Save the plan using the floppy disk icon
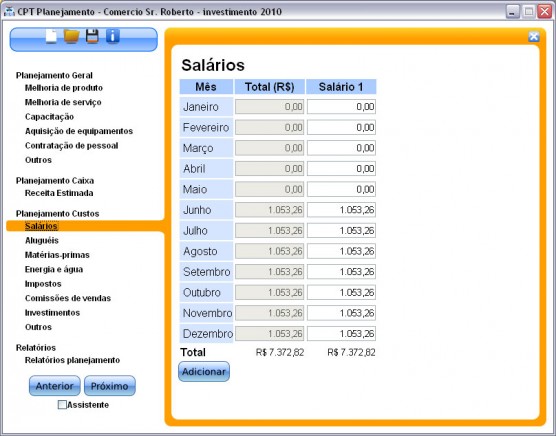Viewport: 556px width, 436px height. [x=92, y=37]
